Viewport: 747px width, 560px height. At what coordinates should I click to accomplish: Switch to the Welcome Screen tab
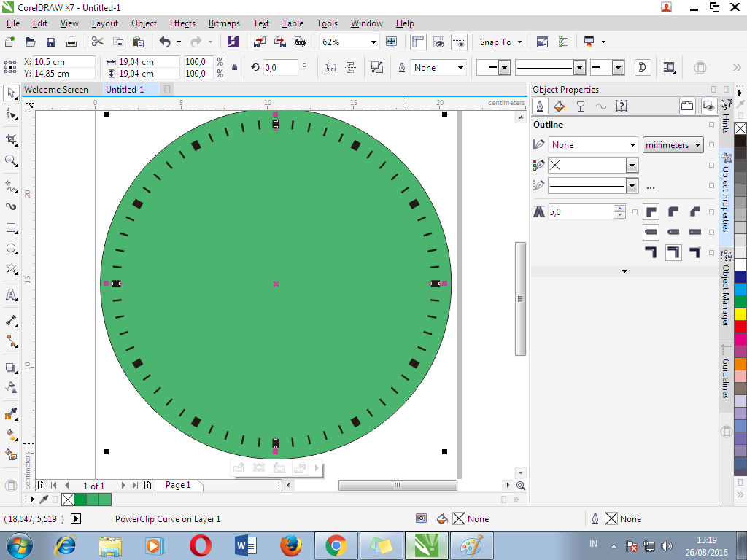point(57,89)
